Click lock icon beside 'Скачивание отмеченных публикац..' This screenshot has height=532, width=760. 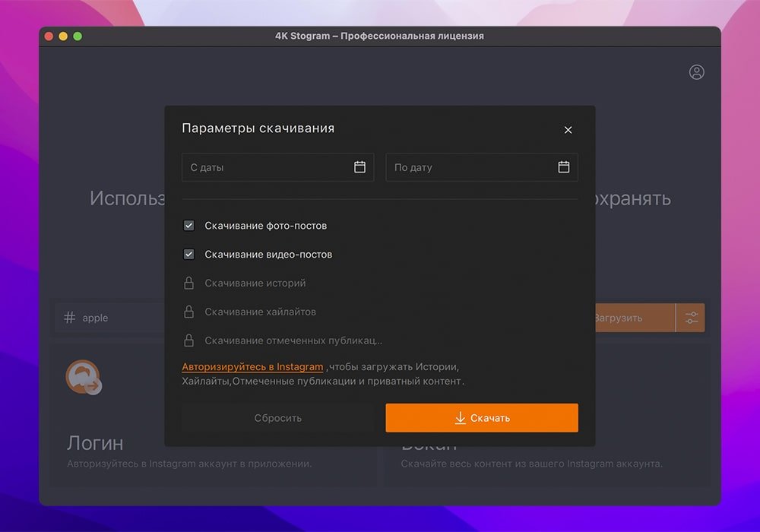pos(189,341)
